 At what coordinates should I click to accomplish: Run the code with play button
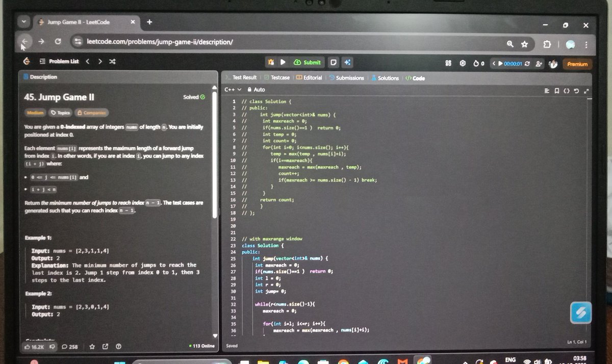pos(283,62)
